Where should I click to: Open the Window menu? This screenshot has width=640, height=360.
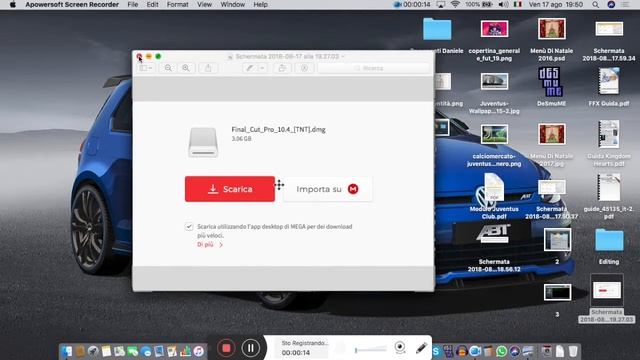coord(233,4)
